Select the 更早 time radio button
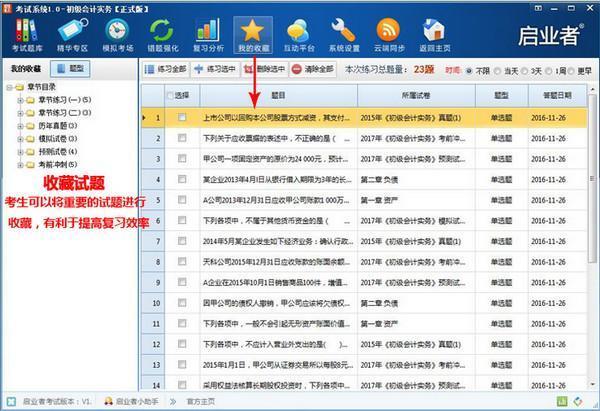The width and height of the screenshot is (600, 411). pyautogui.click(x=571, y=71)
